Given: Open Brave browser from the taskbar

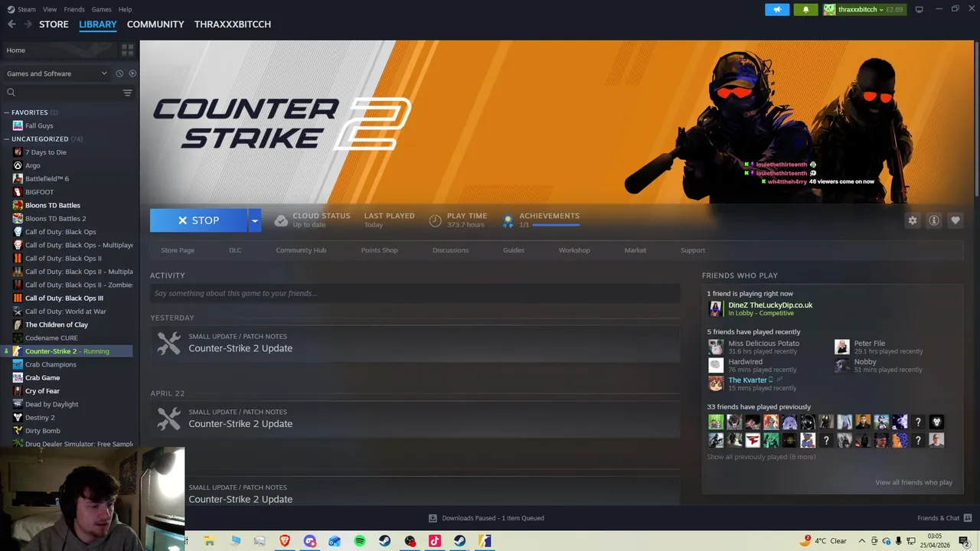Looking at the screenshot, I should (x=285, y=541).
